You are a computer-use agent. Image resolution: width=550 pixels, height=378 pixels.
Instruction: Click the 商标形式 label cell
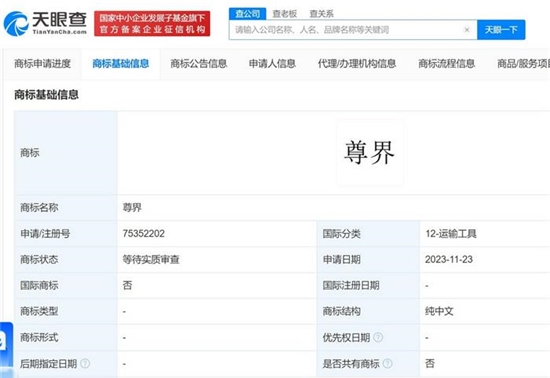tap(66, 337)
